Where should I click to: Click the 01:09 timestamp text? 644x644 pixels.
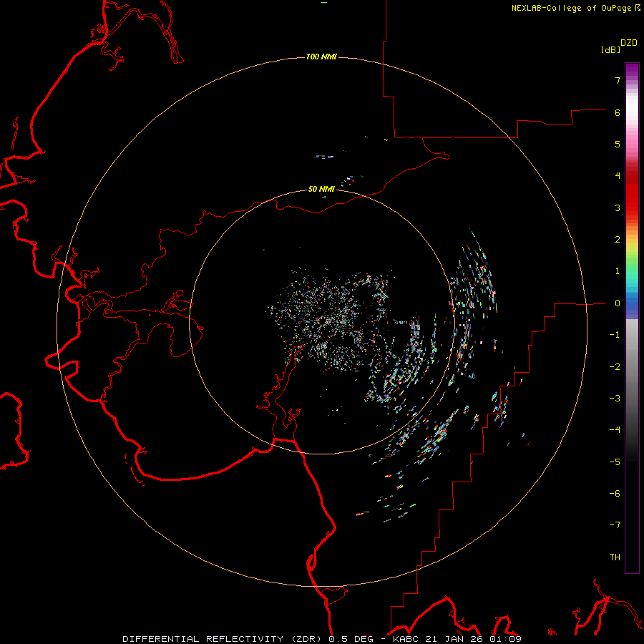point(505,639)
